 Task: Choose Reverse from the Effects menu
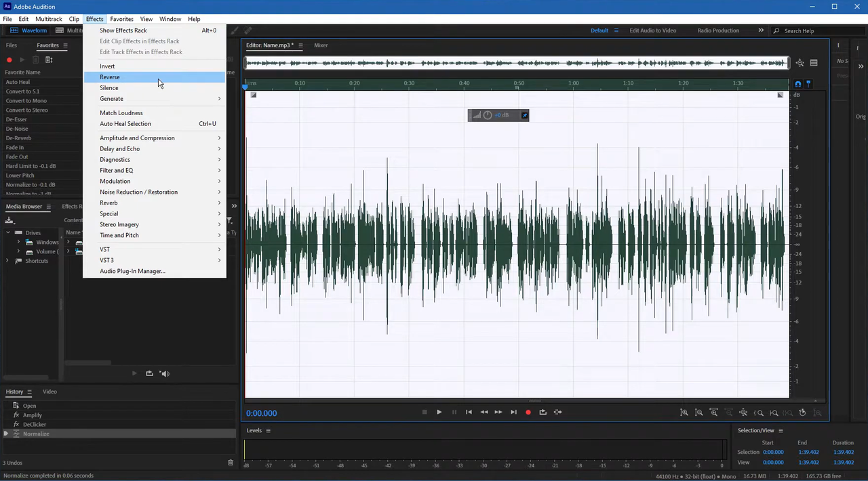(110, 77)
